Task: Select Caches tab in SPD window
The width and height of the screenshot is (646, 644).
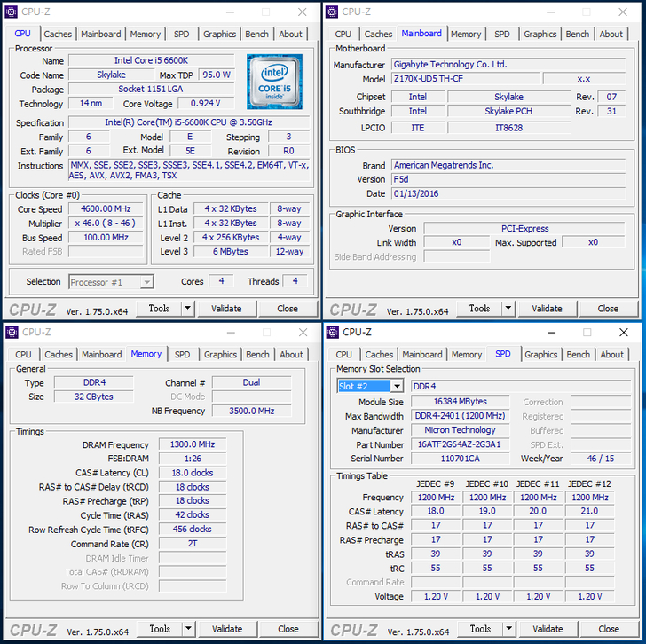Action: click(379, 355)
